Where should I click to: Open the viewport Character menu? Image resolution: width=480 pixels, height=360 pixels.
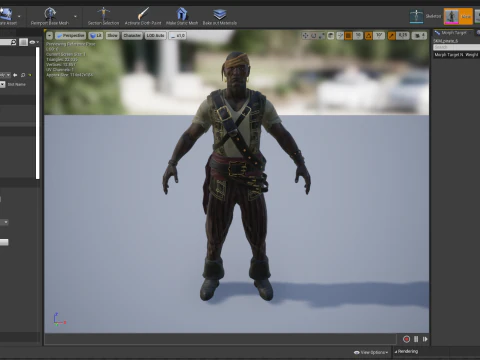click(132, 35)
